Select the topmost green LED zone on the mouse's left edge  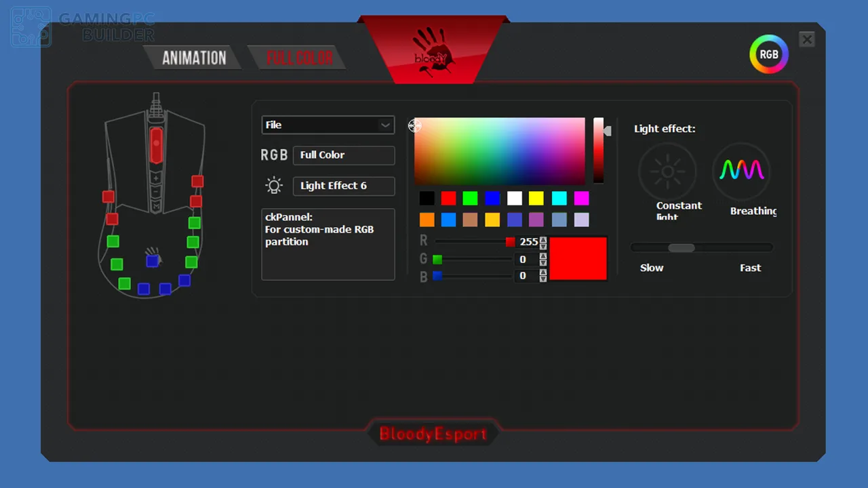pos(113,241)
